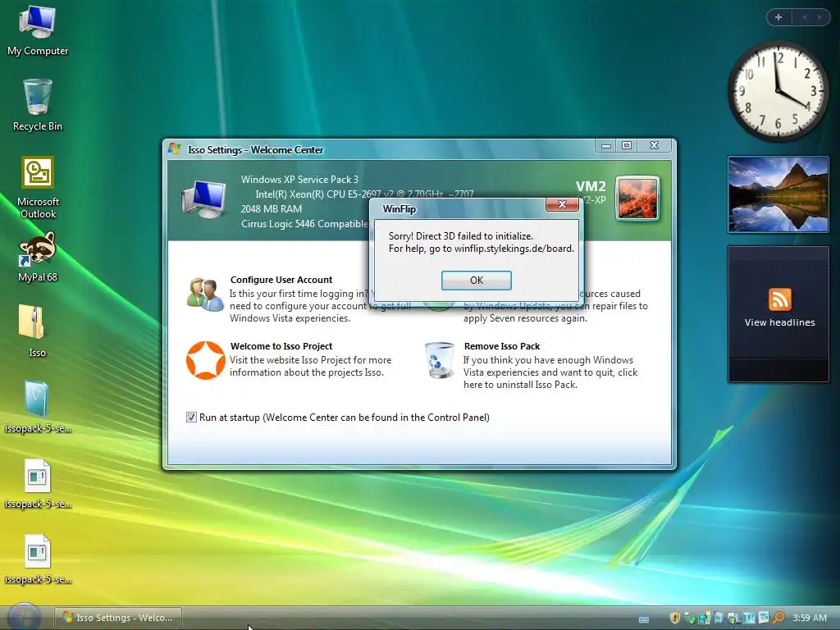Image resolution: width=840 pixels, height=630 pixels.
Task: Close the WinFlip dialog with its X
Action: pyautogui.click(x=562, y=204)
